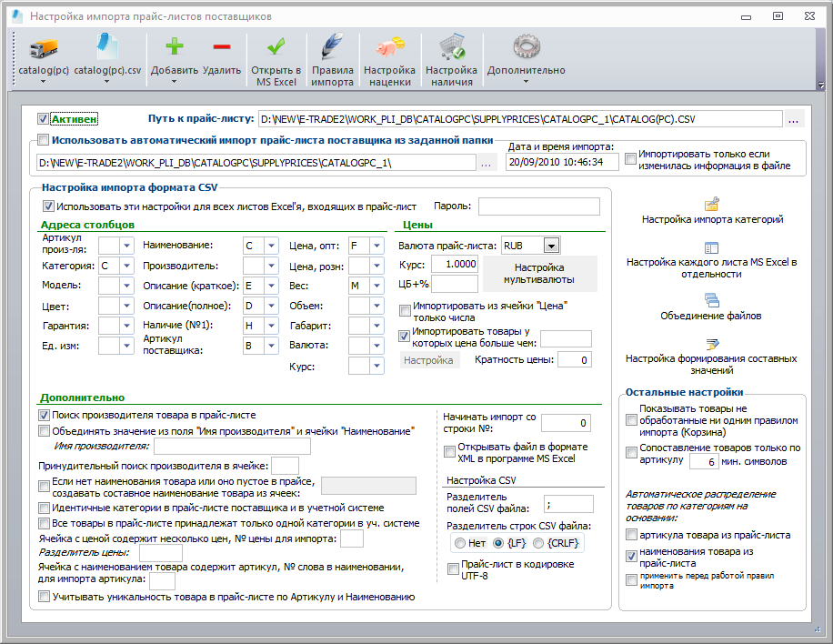Click the ЦБ+% input field
The width and height of the screenshot is (833, 644).
point(455,284)
